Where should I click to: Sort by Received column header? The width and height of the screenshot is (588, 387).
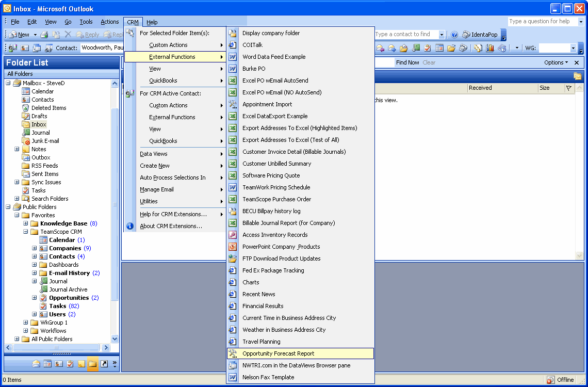(x=502, y=88)
